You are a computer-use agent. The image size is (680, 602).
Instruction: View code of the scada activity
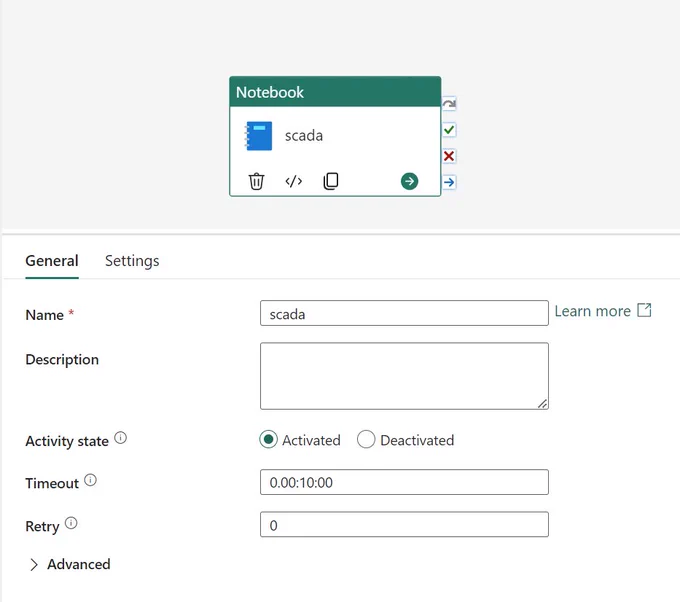pos(294,181)
